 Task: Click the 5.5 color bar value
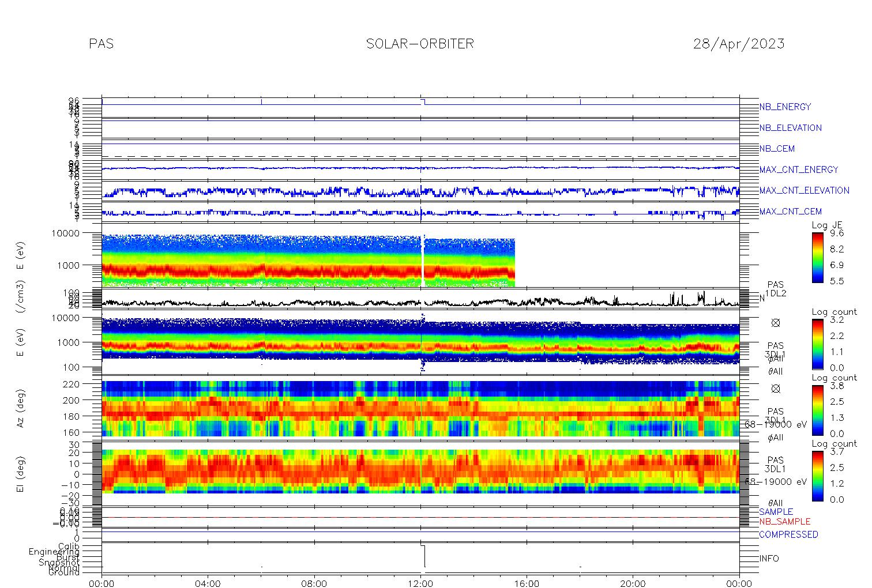[x=837, y=281]
